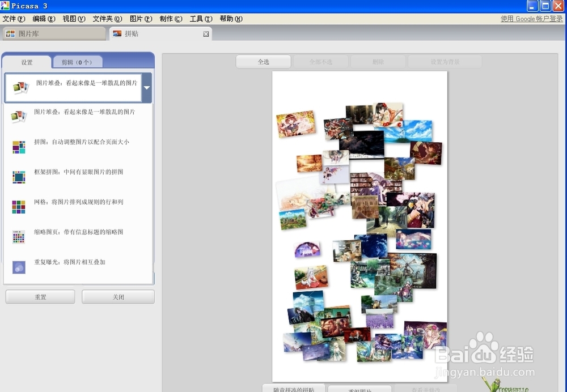
Task: Switch to the 设置 panel tab
Action: 27,62
